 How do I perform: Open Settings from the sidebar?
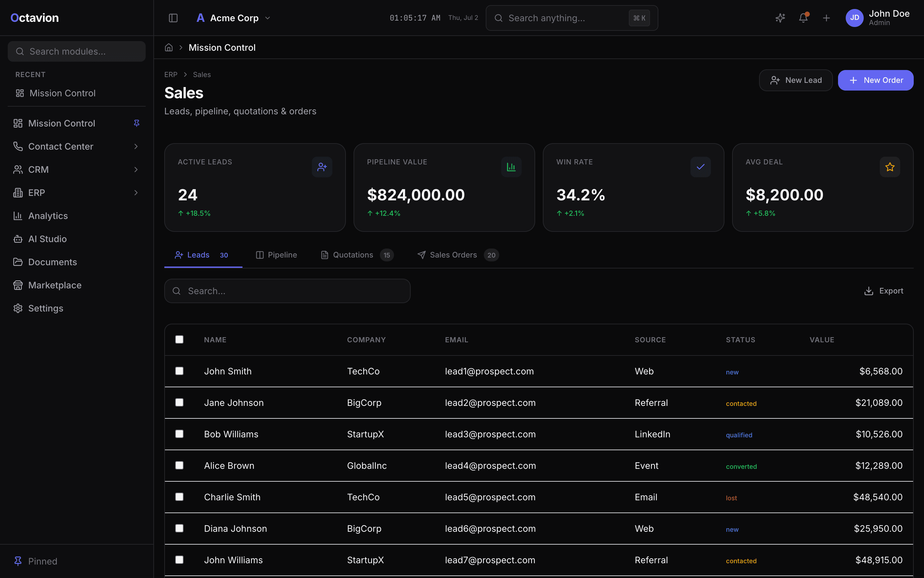click(76, 308)
